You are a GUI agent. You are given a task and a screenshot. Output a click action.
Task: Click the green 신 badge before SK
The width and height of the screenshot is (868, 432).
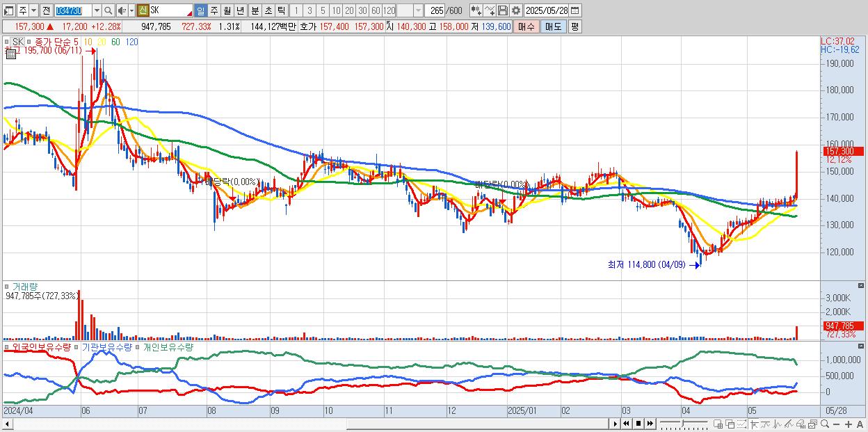143,10
